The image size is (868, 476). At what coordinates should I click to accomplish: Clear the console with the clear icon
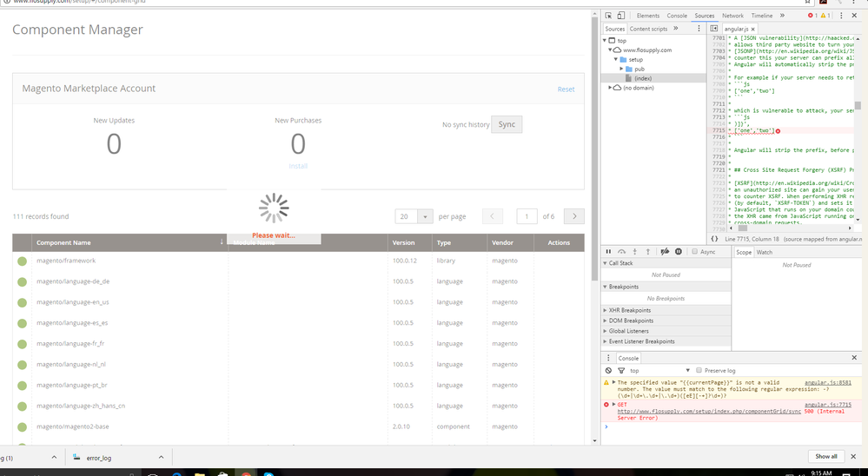click(608, 370)
